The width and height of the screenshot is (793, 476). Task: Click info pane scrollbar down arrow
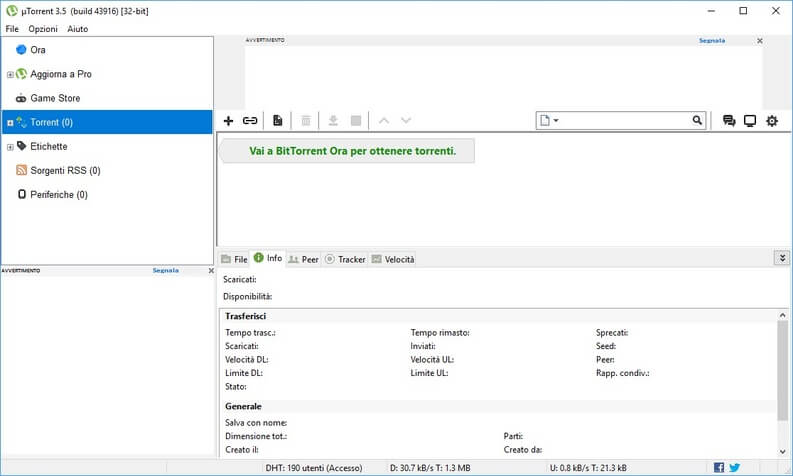pos(782,452)
